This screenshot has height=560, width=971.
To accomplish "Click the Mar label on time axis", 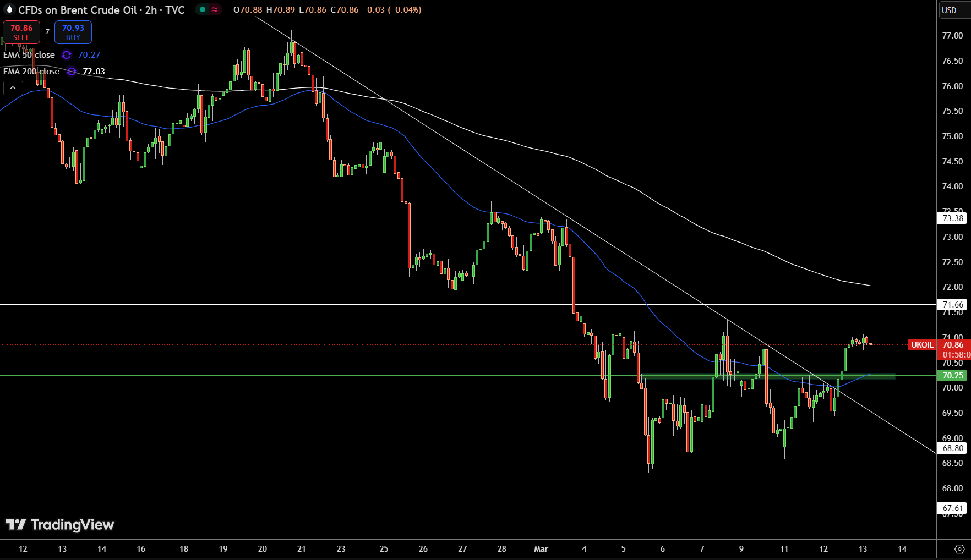I will coord(541,549).
